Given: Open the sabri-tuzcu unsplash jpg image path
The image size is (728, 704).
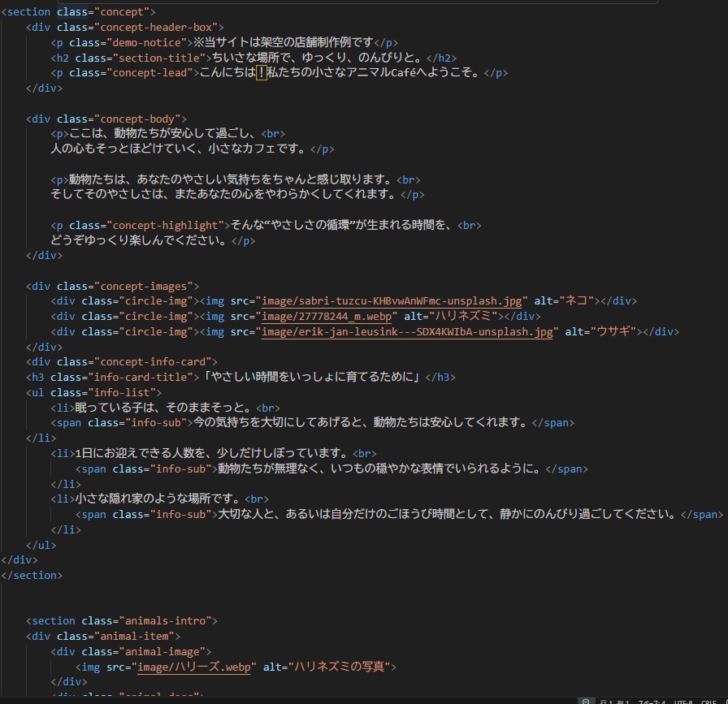Looking at the screenshot, I should [393, 300].
